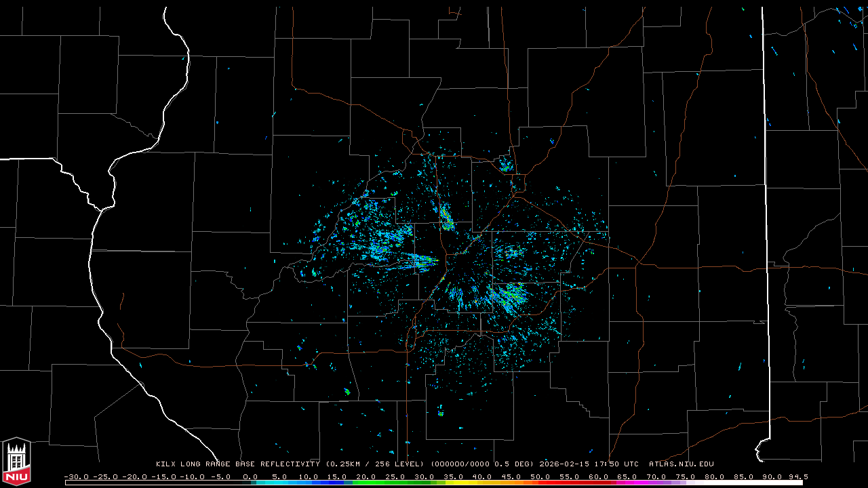The image size is (868, 488).
Task: Open the ATLAS.NIU.EDU source label
Action: 682,464
